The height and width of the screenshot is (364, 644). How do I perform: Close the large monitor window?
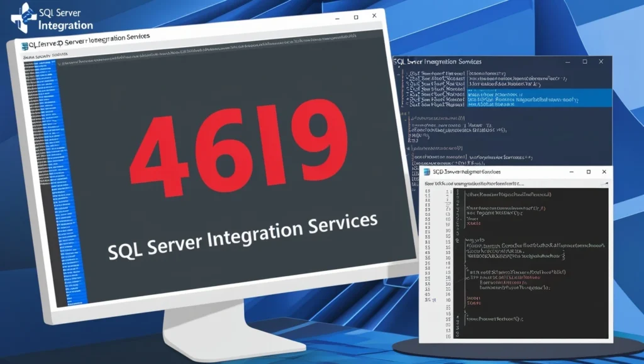click(x=374, y=16)
